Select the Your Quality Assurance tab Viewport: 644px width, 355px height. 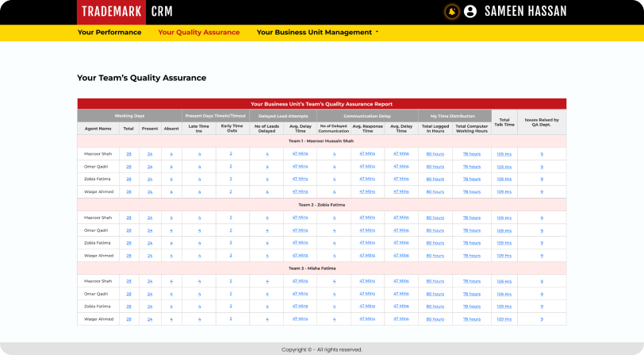[x=198, y=33]
